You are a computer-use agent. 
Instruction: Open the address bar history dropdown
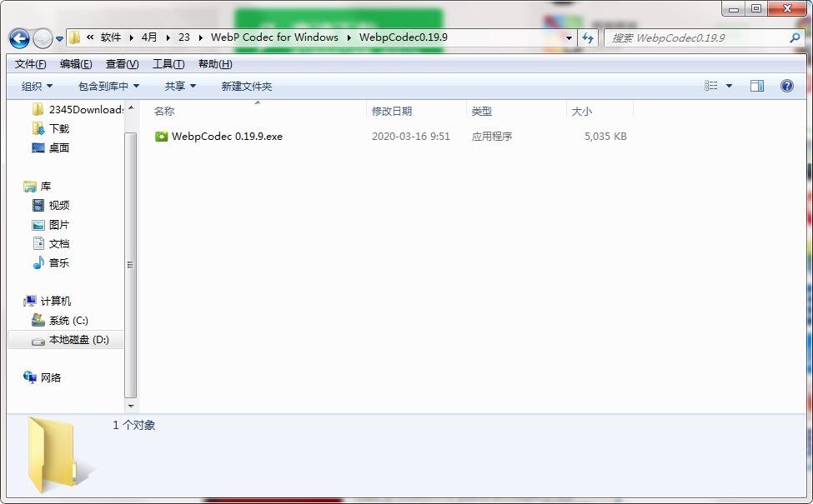tap(569, 37)
